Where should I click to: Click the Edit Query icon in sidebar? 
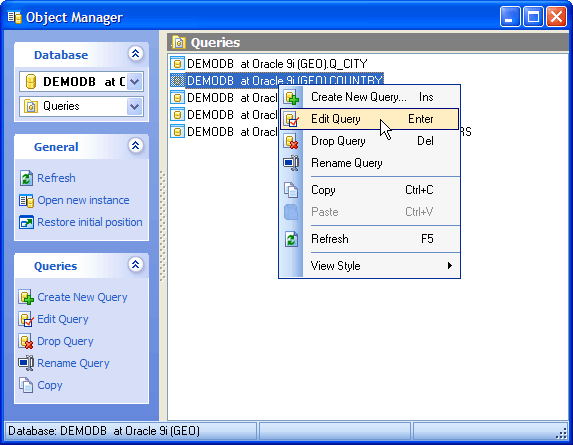26,319
